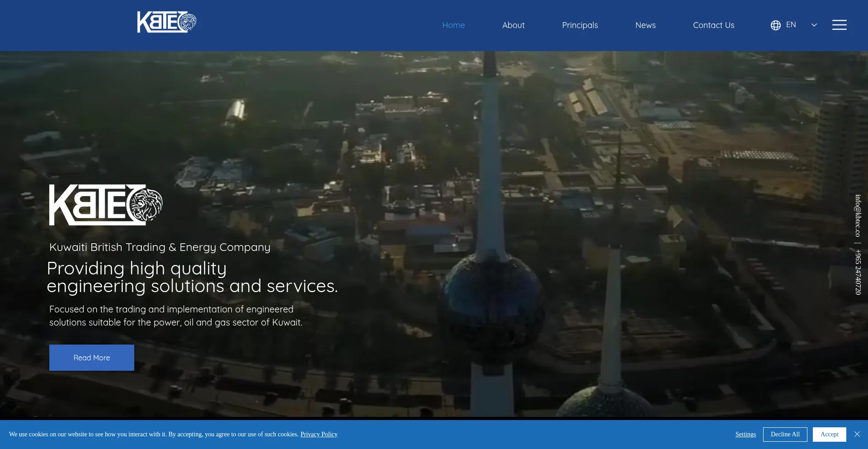
Task: Click the globe language icon
Action: (775, 25)
